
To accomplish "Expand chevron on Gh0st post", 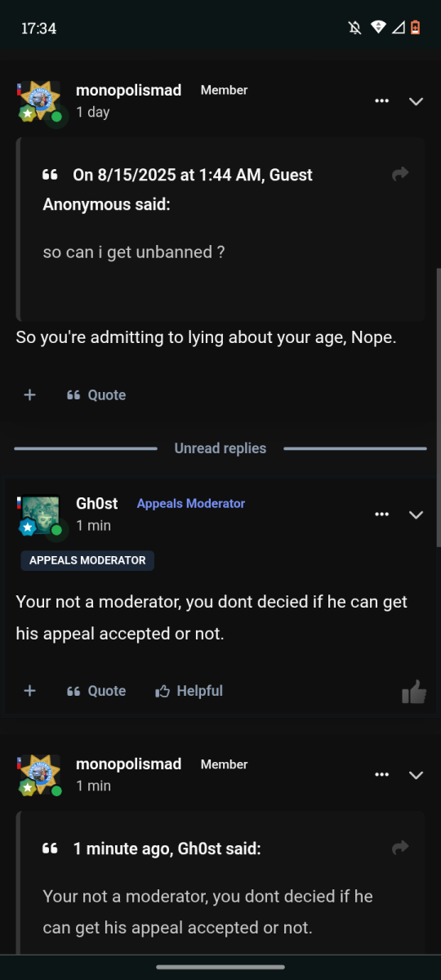I will point(416,514).
